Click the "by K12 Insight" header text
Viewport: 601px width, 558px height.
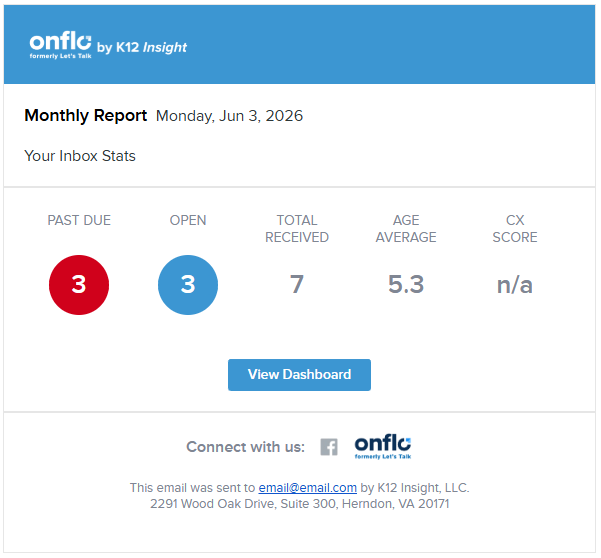click(142, 47)
